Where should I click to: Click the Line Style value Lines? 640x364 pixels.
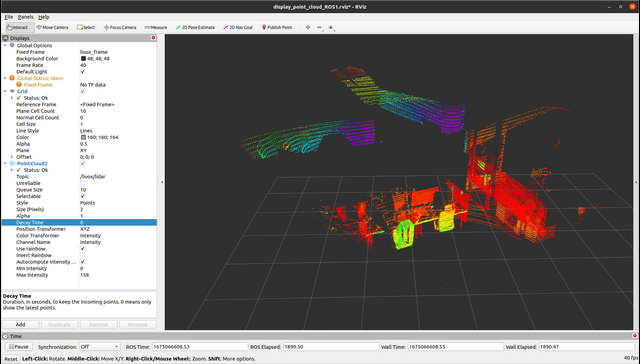(86, 131)
